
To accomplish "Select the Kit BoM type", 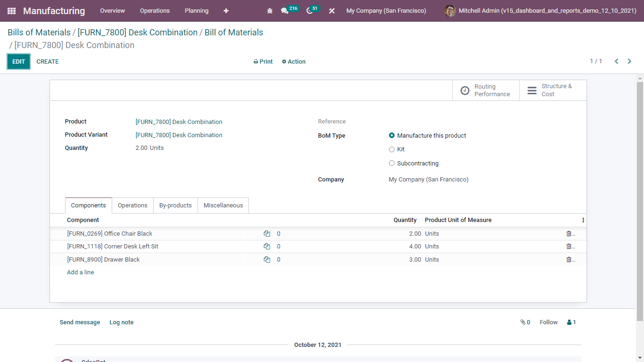I will point(392,149).
